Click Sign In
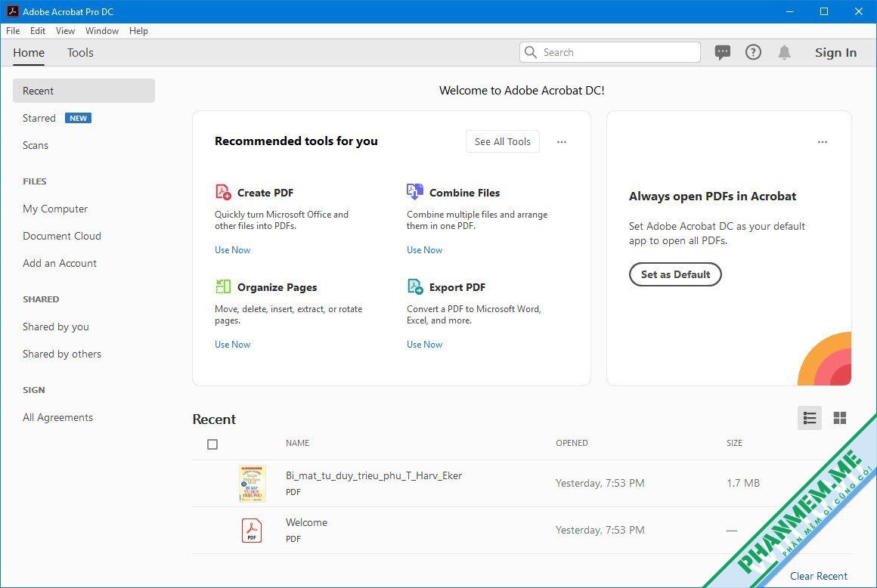The image size is (877, 588). pos(835,53)
